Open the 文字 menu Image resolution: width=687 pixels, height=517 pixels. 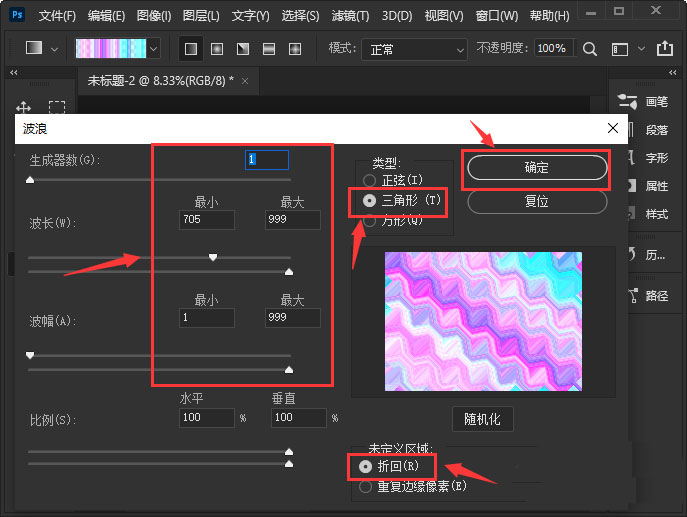tap(251, 16)
